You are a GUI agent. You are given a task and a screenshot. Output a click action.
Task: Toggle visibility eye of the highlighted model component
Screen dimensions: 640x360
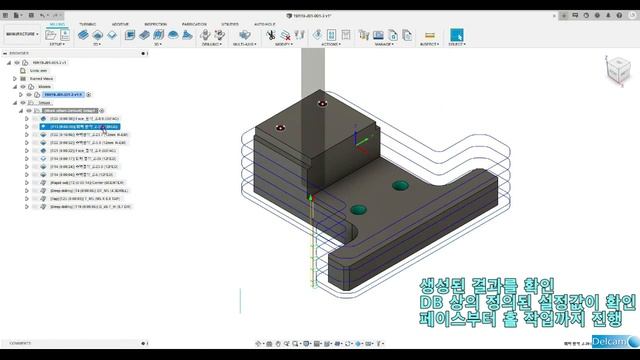29,95
